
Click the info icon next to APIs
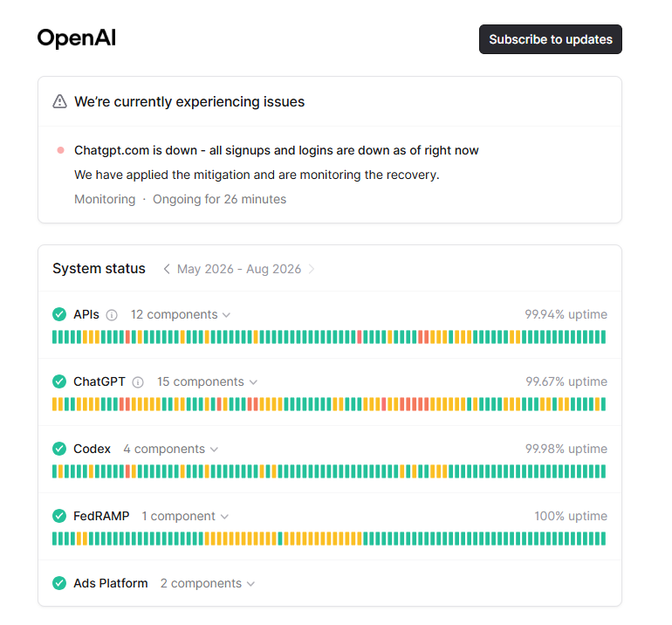(x=112, y=315)
